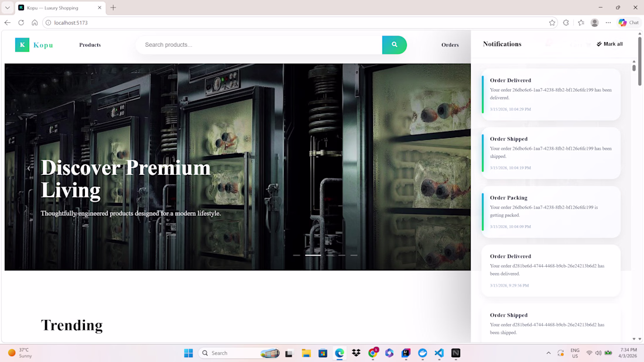Viewport: 644px width, 362px height.
Task: Open the browser extensions icon
Action: (x=566, y=23)
